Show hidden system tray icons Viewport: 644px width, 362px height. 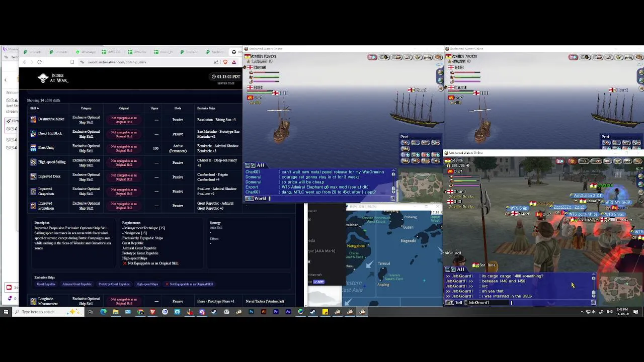pyautogui.click(x=582, y=312)
